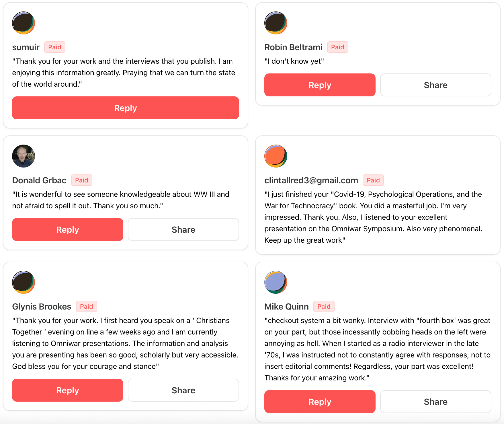Open Mike Quinn's name link
The image size is (504, 424).
coord(286,306)
